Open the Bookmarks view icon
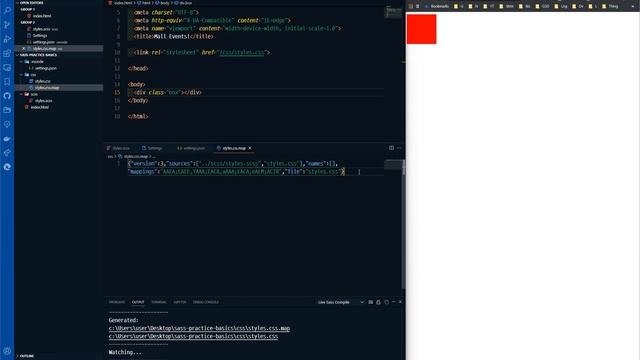Viewport: 640px width, 360px height. (7, 82)
